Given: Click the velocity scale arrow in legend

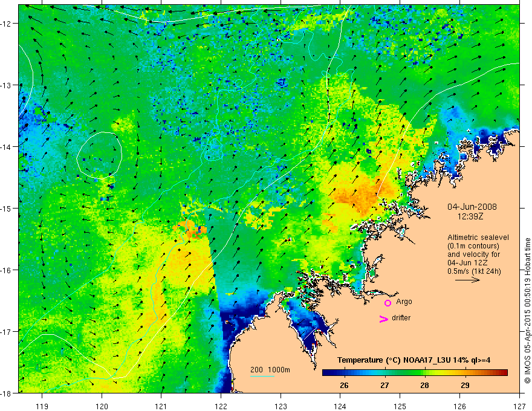Looking at the screenshot, I should (467, 280).
